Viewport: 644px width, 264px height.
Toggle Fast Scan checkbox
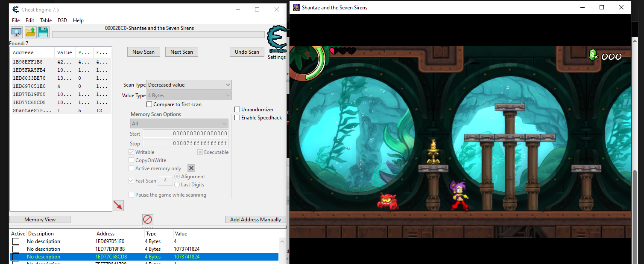pyautogui.click(x=132, y=181)
